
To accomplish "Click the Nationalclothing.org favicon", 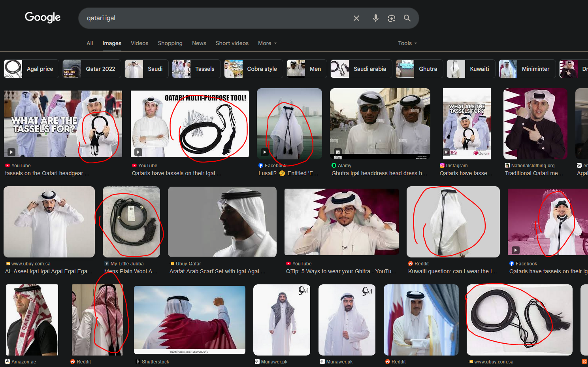I will click(x=507, y=166).
